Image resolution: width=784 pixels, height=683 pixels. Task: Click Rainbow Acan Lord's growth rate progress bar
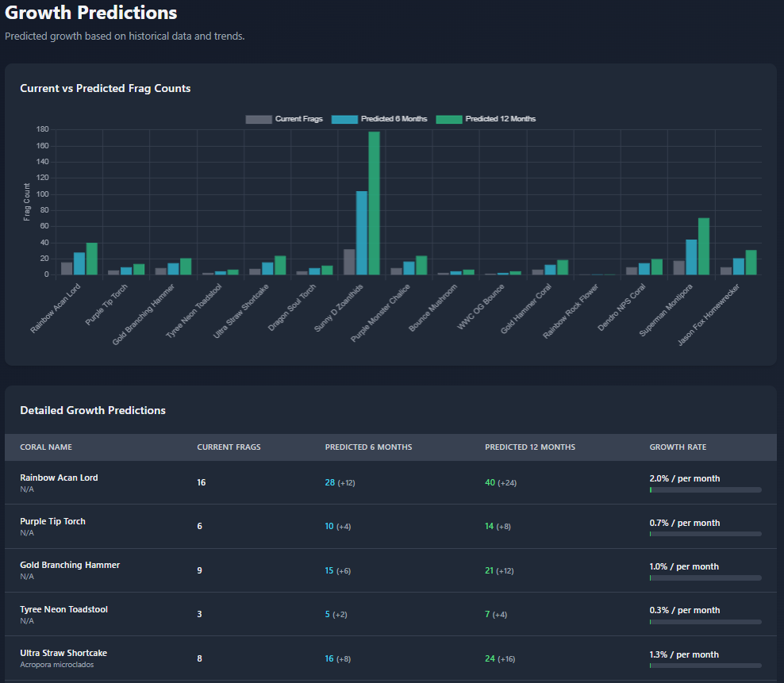click(705, 489)
